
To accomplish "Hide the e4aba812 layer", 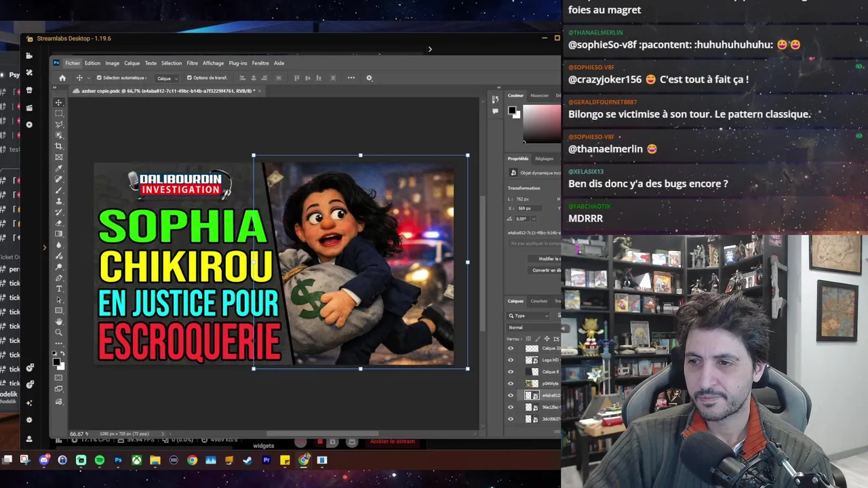I will pyautogui.click(x=511, y=395).
